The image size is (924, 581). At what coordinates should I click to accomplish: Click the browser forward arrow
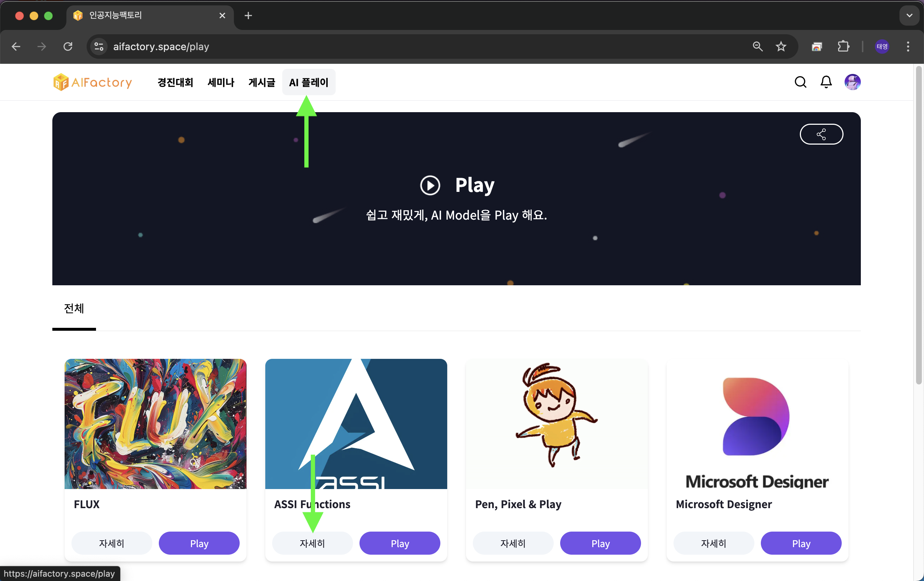point(42,47)
